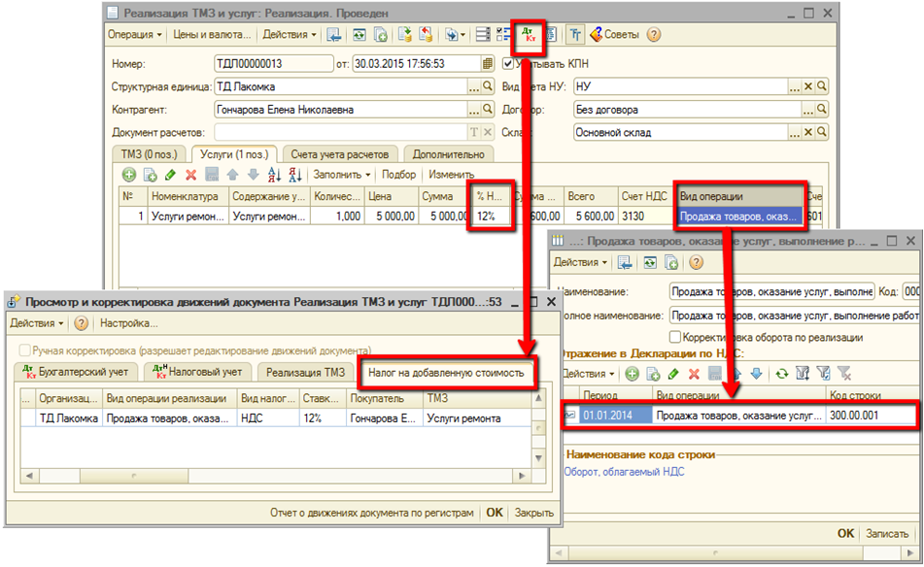The width and height of the screenshot is (924, 567).
Task: Open the Бухгалтерский учет tab
Action: tap(77, 372)
